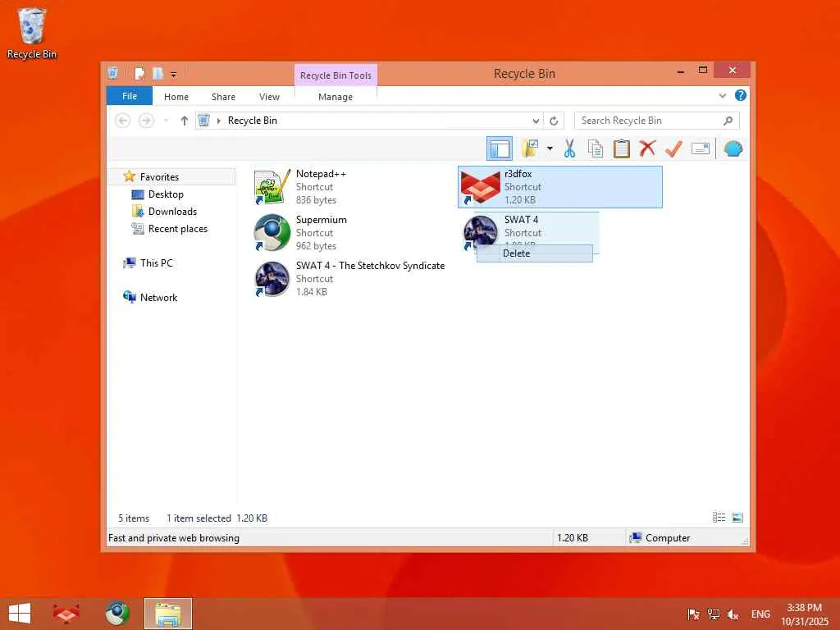Click the Action Center flag tray icon
Screen dimensions: 840x630
coord(693,614)
